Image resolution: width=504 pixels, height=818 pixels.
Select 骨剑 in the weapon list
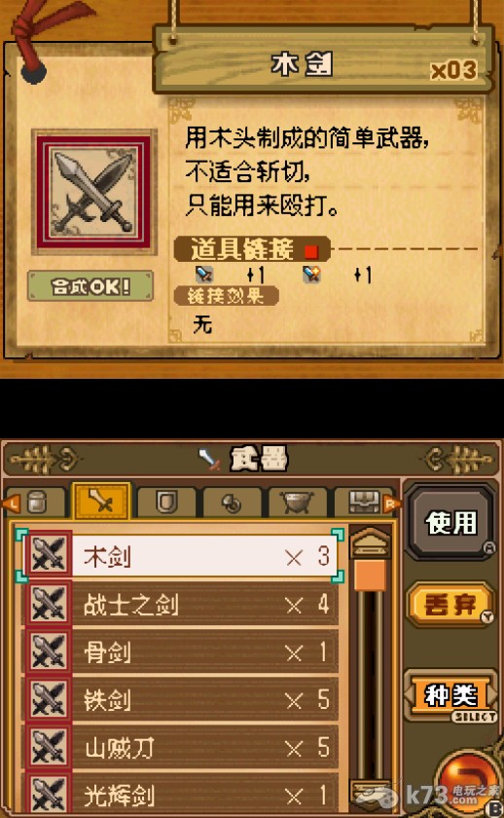180,652
